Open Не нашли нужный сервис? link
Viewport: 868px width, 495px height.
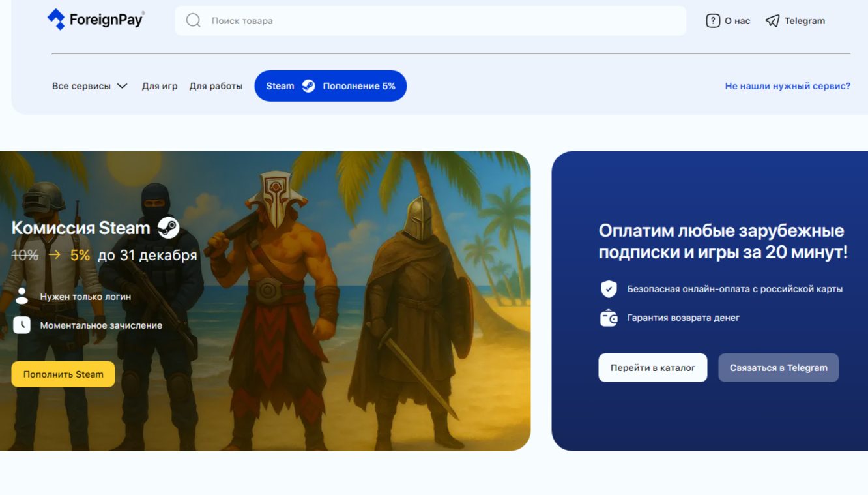click(788, 86)
